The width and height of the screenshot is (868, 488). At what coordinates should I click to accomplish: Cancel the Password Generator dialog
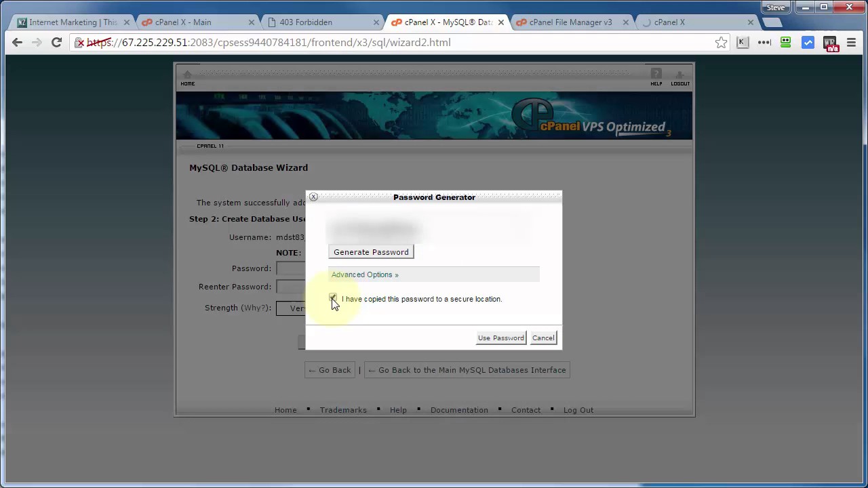click(x=543, y=338)
